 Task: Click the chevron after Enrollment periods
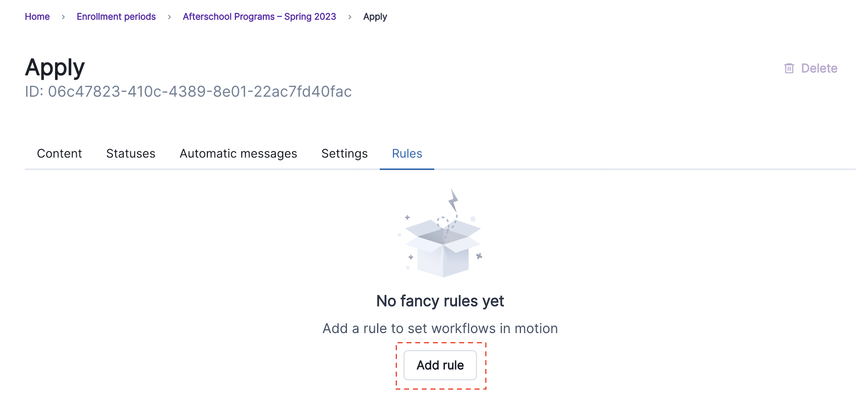[169, 17]
